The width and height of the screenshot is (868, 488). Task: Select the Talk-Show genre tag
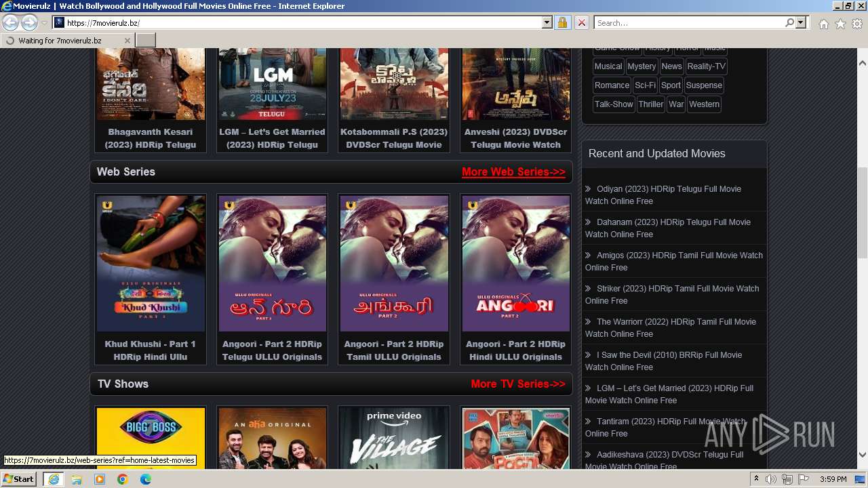[x=614, y=104]
